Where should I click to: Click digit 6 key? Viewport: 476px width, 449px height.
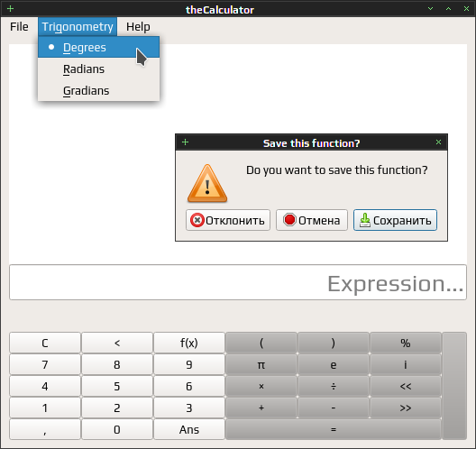tap(189, 387)
